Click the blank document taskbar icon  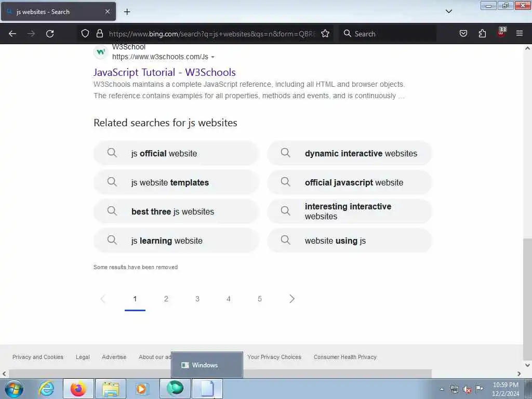[207, 389]
